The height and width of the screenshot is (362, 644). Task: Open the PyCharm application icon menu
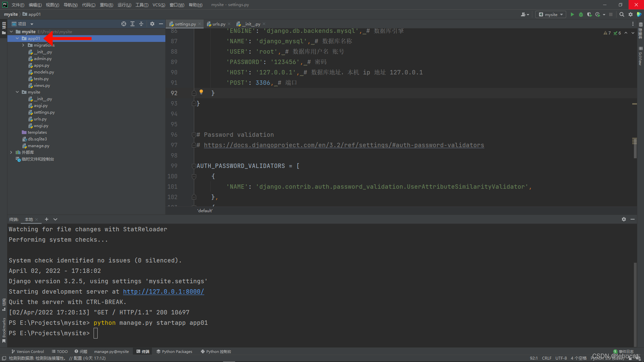click(5, 5)
